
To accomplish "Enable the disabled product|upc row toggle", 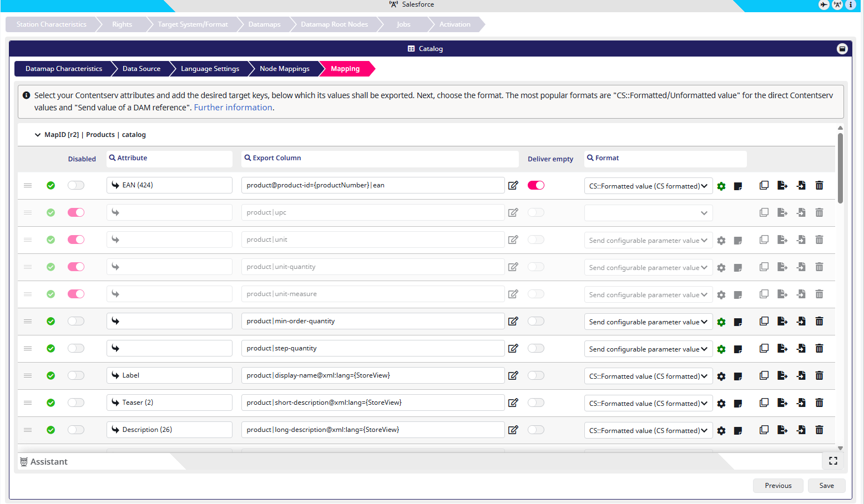I will point(76,212).
